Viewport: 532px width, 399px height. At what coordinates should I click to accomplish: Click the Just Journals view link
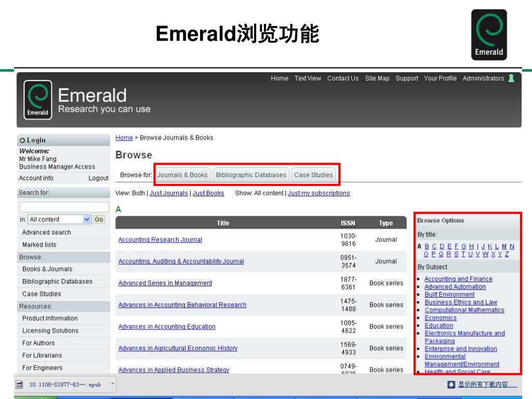click(169, 193)
